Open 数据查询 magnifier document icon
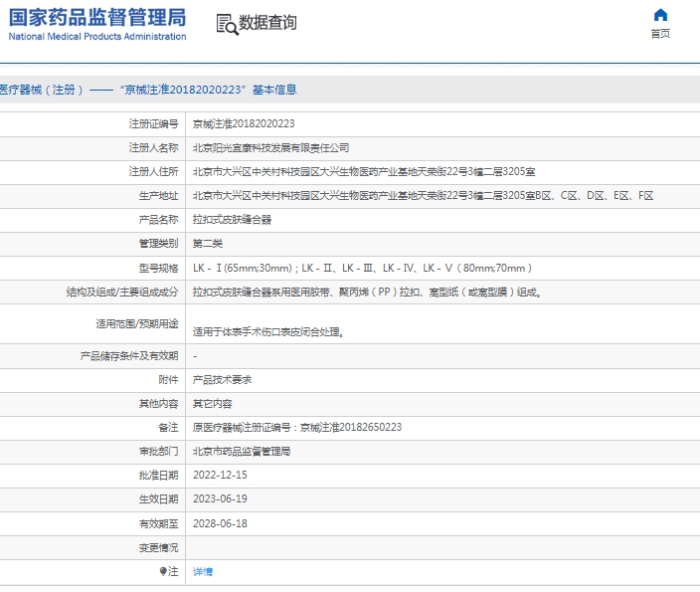The image size is (700, 592). 228,24
